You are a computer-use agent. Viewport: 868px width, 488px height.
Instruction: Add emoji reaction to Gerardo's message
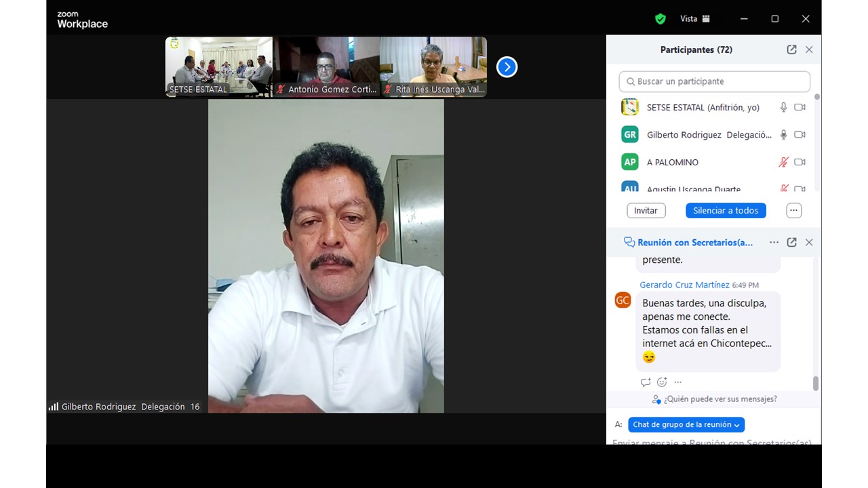tap(662, 382)
